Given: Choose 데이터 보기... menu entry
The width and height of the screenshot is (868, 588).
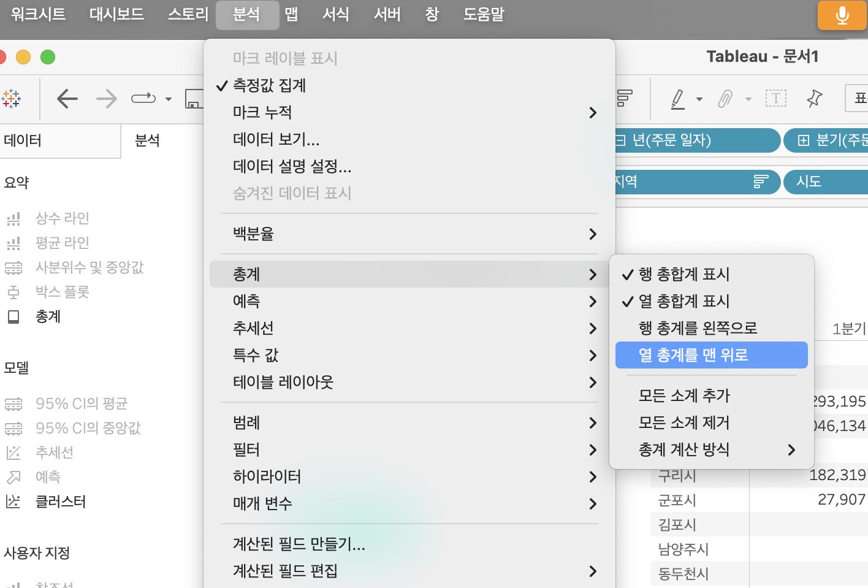Looking at the screenshot, I should point(409,139).
